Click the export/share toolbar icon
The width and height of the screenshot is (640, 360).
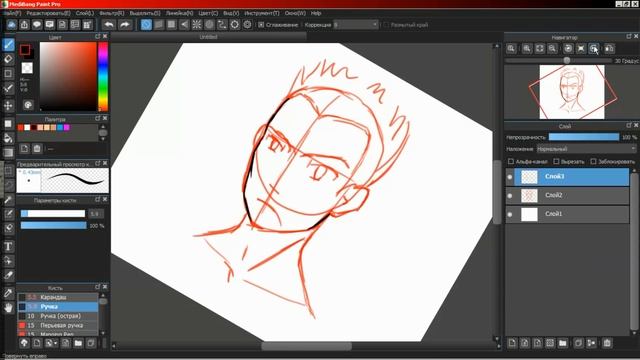(24, 25)
